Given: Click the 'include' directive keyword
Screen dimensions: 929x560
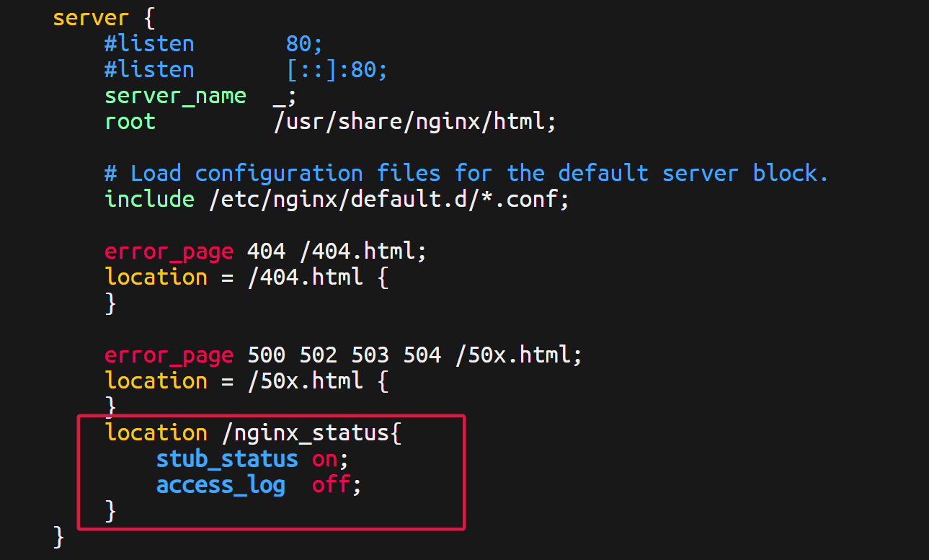Looking at the screenshot, I should coord(149,200).
